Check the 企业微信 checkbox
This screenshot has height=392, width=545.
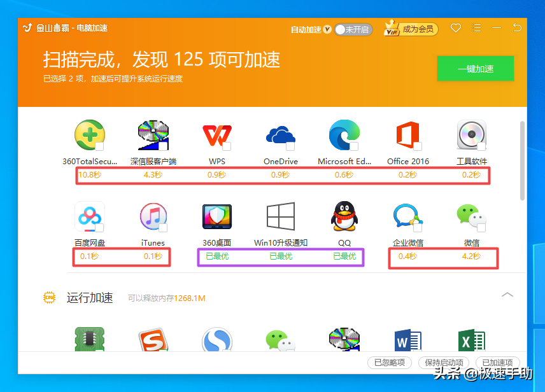(418, 228)
